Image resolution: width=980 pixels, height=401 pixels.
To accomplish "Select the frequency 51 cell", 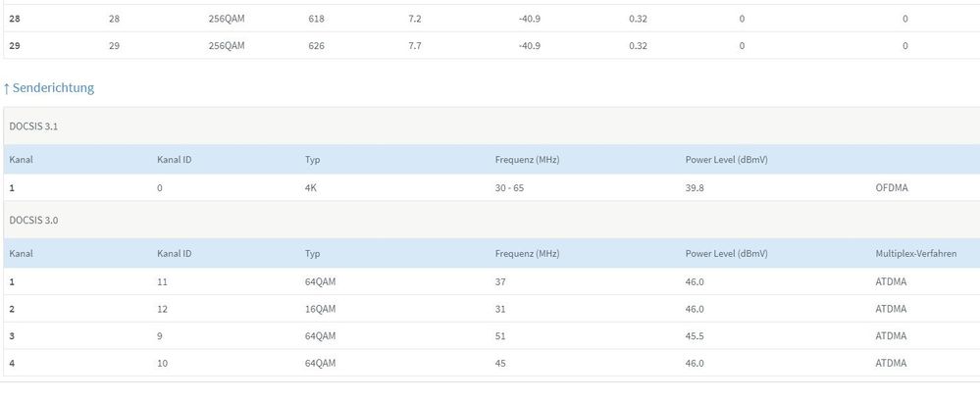I will (500, 336).
